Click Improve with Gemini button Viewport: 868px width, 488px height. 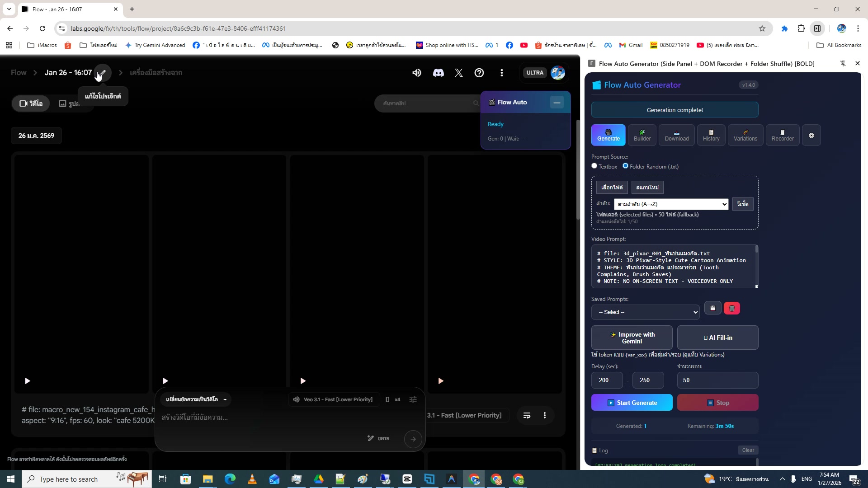pyautogui.click(x=632, y=338)
